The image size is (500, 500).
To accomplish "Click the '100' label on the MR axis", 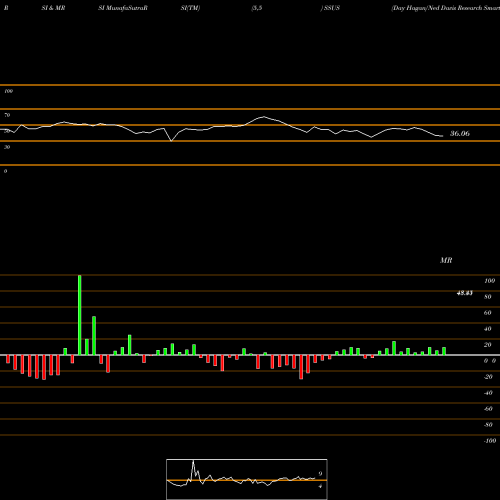I will click(489, 281).
